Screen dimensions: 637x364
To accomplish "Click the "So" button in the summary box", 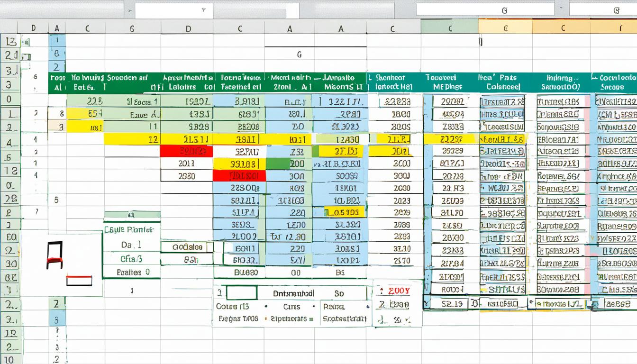I will click(340, 293).
